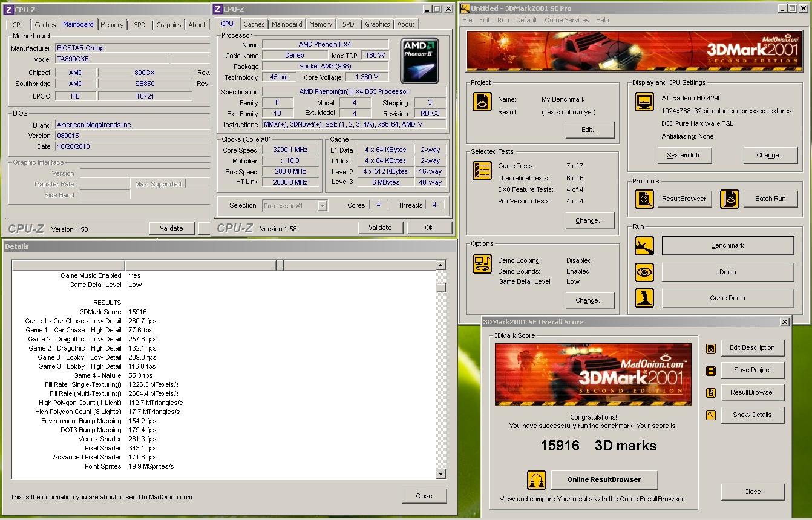The width and height of the screenshot is (812, 520).
Task: Launch the Demo button
Action: [728, 272]
